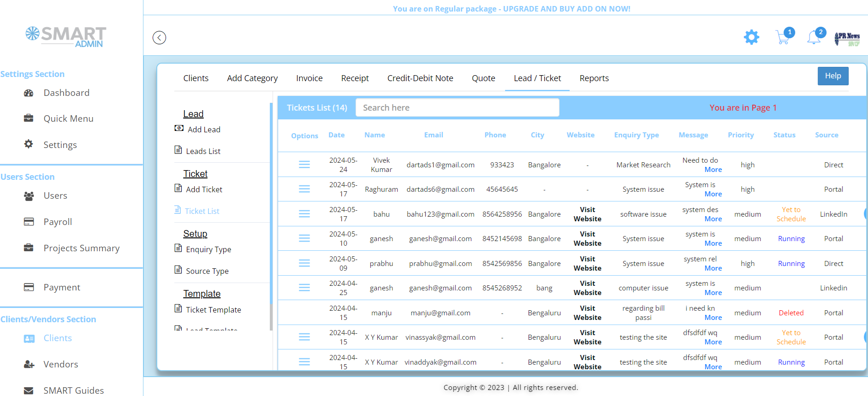The width and height of the screenshot is (868, 396).
Task: Switch to the Invoice tab
Action: click(309, 78)
